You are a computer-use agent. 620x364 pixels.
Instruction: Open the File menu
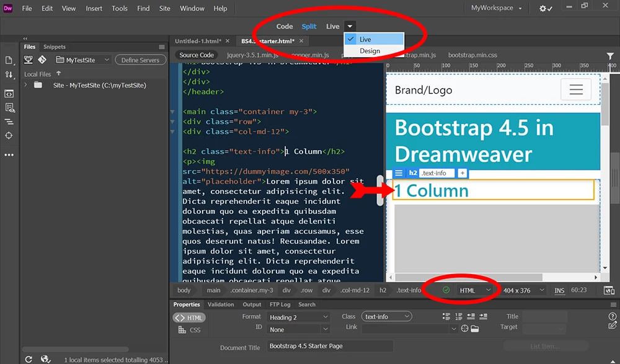click(27, 8)
